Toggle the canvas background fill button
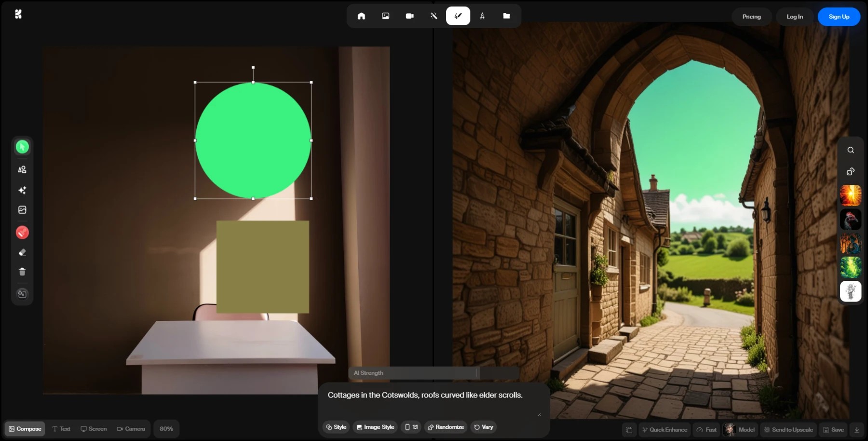The height and width of the screenshot is (441, 868). [22, 294]
